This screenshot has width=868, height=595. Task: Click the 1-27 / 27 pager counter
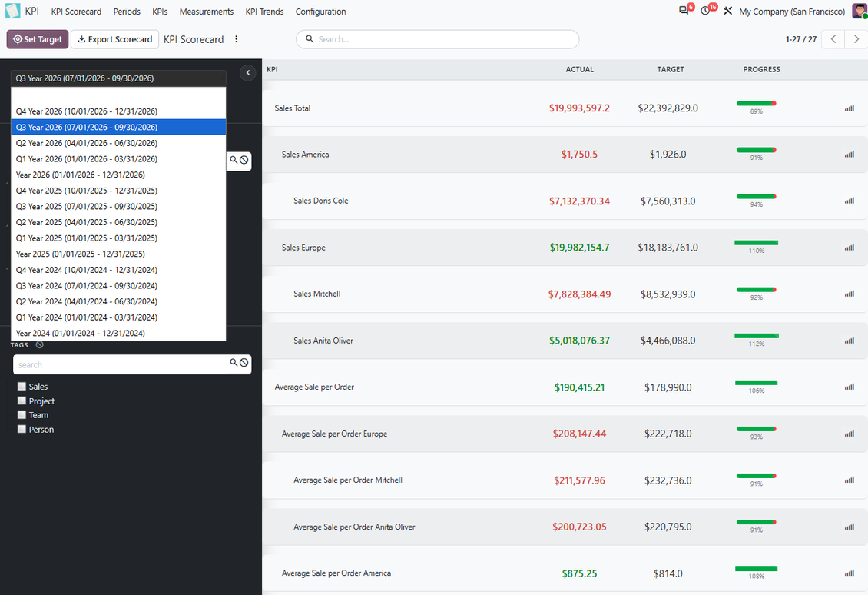tap(801, 39)
